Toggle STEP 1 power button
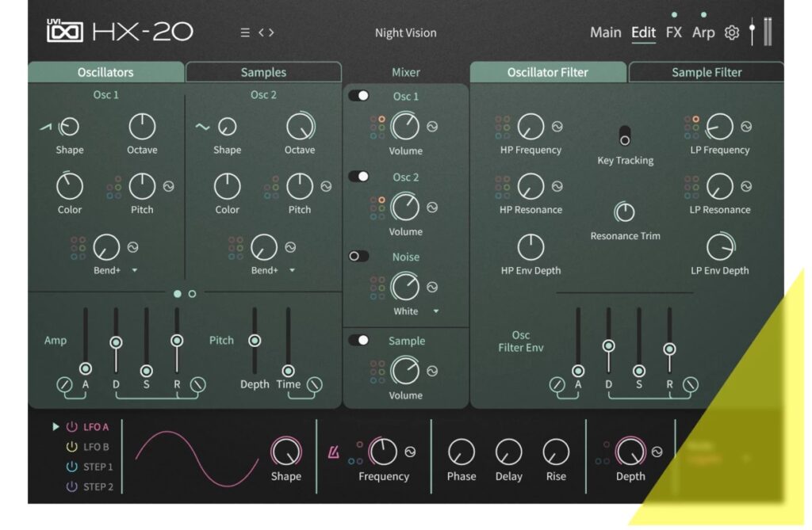Image resolution: width=812 pixels, height=530 pixels. click(x=72, y=467)
